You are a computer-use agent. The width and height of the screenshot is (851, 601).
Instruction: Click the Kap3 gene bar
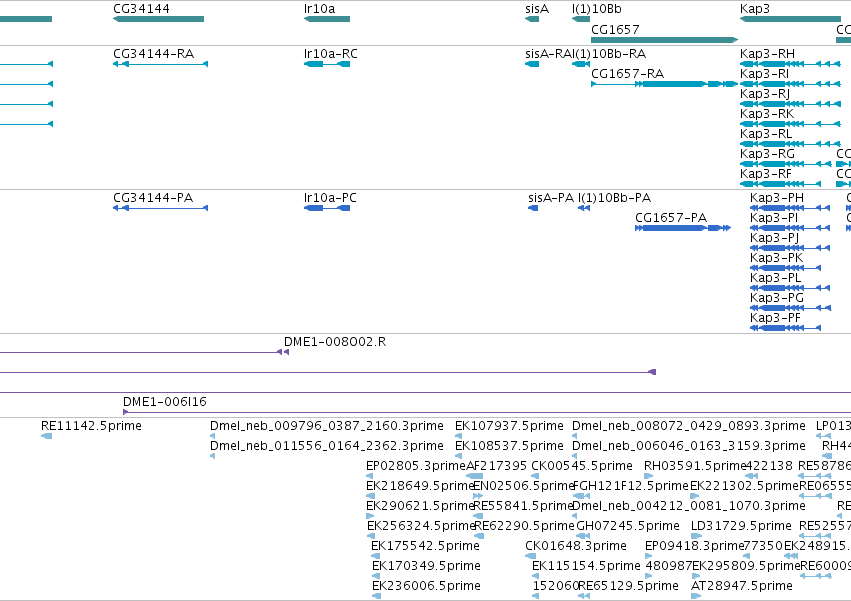coord(790,19)
